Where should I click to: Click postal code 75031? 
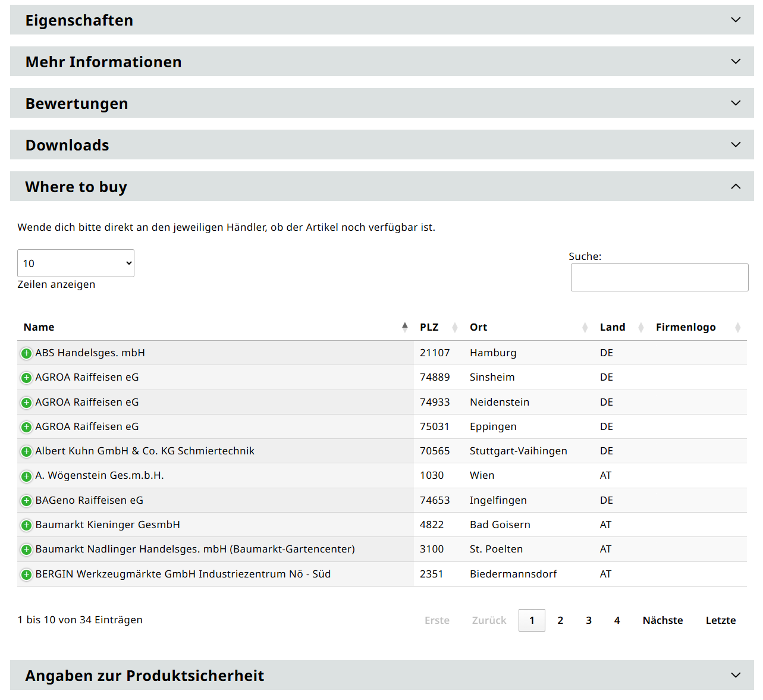[435, 426]
